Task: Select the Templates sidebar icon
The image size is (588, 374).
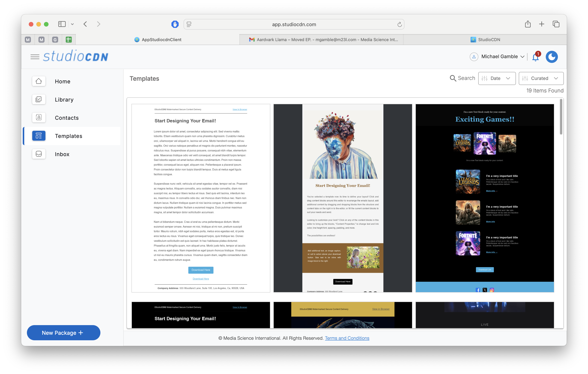Action: 39,136
